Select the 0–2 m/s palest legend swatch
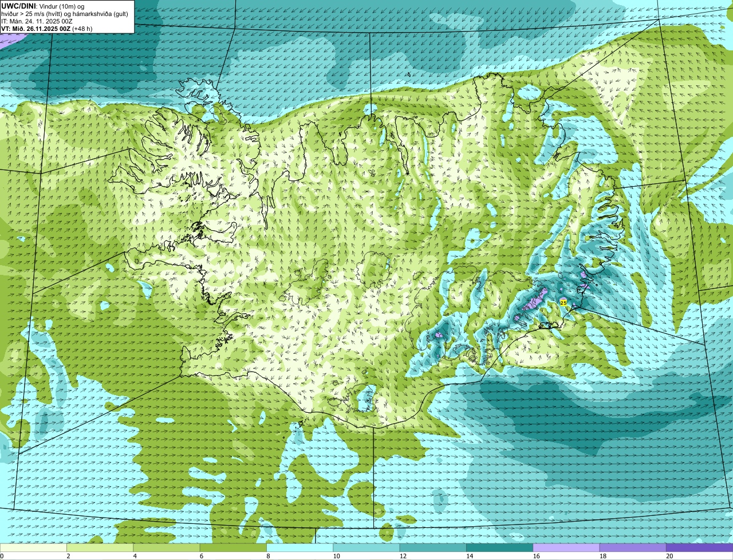The image size is (733, 560). pyautogui.click(x=33, y=547)
